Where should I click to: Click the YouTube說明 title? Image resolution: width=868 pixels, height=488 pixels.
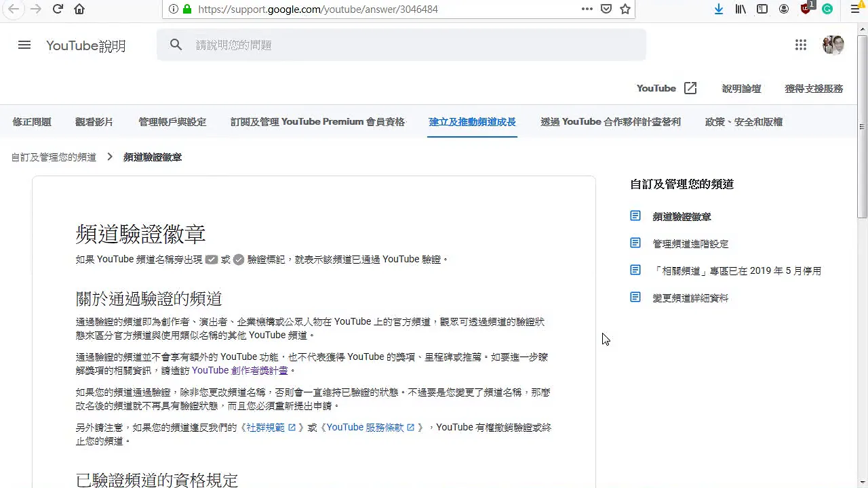tap(86, 45)
